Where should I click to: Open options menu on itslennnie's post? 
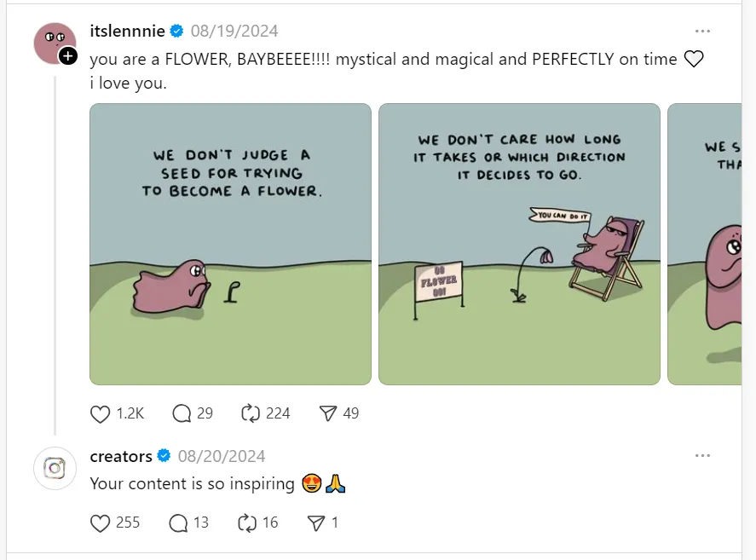click(x=703, y=30)
